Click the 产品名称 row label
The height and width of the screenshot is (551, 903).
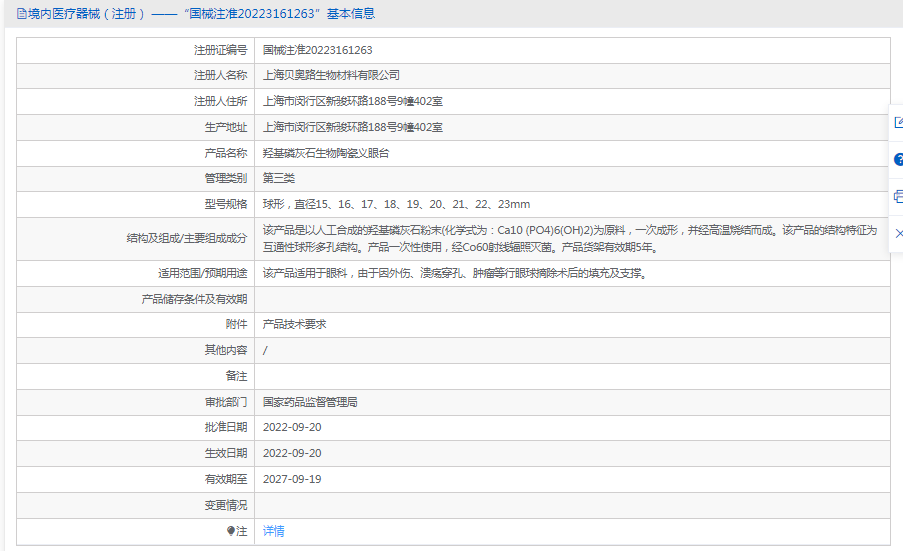(226, 153)
